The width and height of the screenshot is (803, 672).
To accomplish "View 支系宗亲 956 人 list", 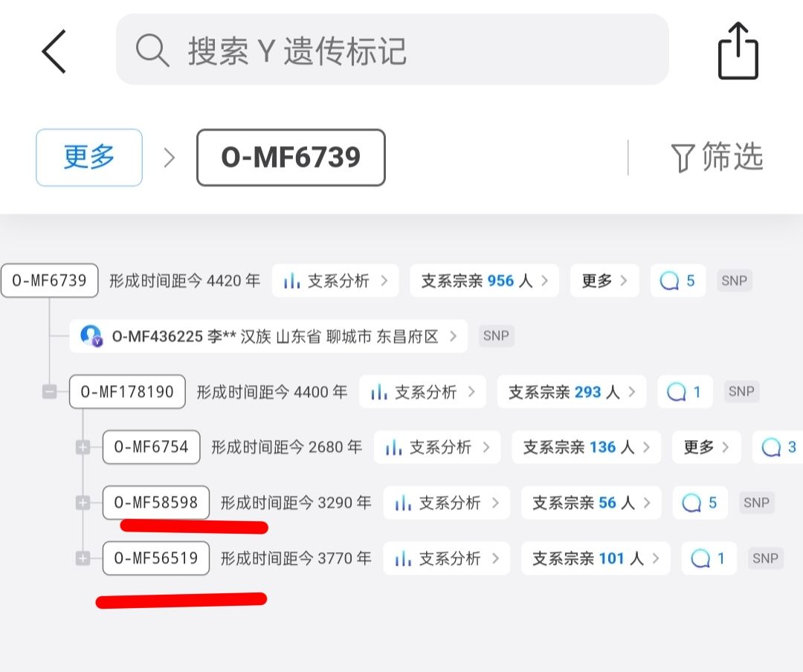I will pos(484,281).
